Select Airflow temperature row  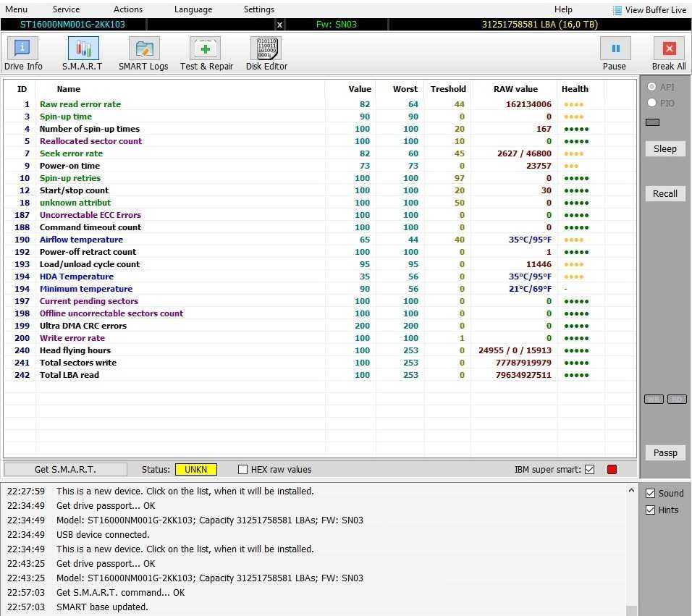(x=320, y=240)
